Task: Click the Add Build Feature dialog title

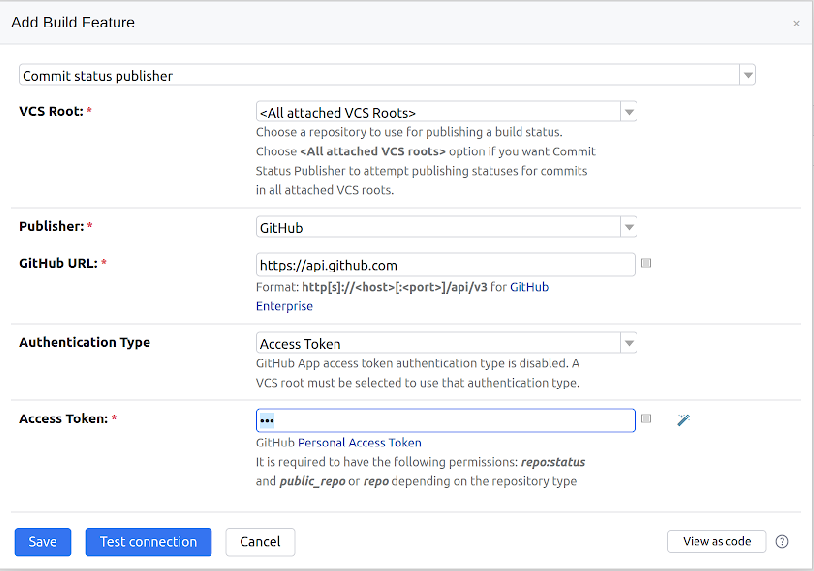Action: click(73, 22)
